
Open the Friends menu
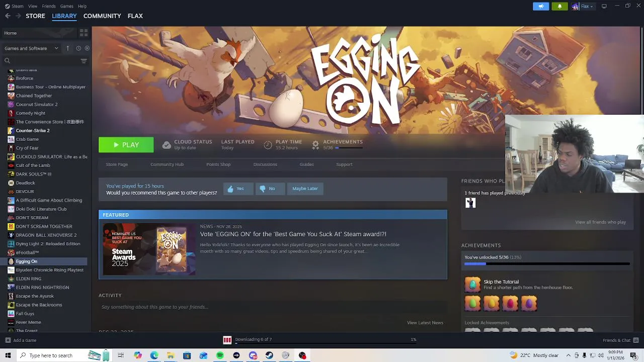click(x=49, y=6)
